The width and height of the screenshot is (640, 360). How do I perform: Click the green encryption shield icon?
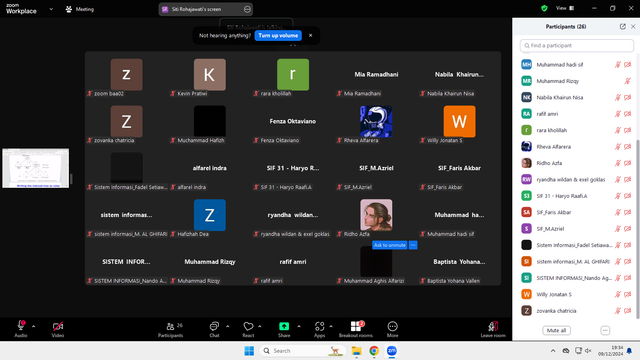[x=544, y=8]
